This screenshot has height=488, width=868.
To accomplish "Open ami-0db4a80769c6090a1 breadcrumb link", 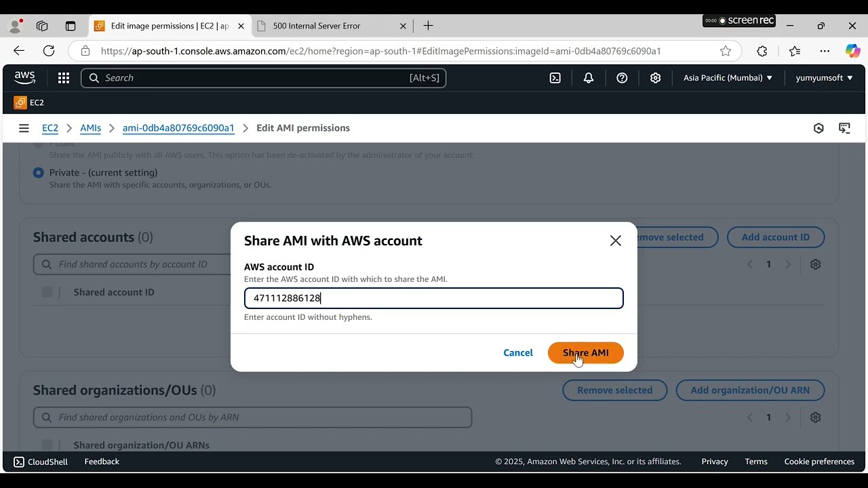I will (x=178, y=128).
